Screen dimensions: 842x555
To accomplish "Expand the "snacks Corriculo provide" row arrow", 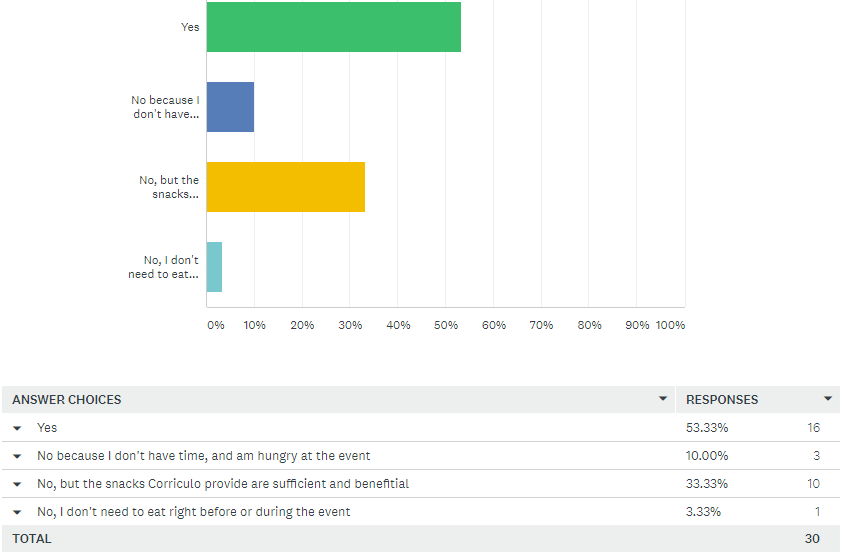I will [x=18, y=484].
